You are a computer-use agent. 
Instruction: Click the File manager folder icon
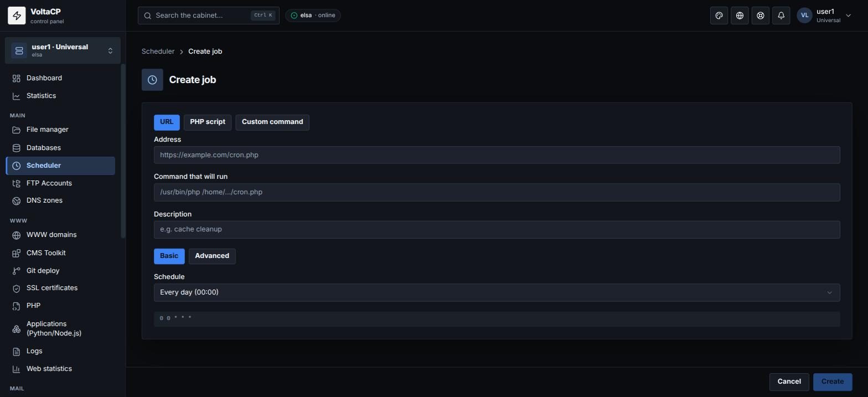coord(17,130)
